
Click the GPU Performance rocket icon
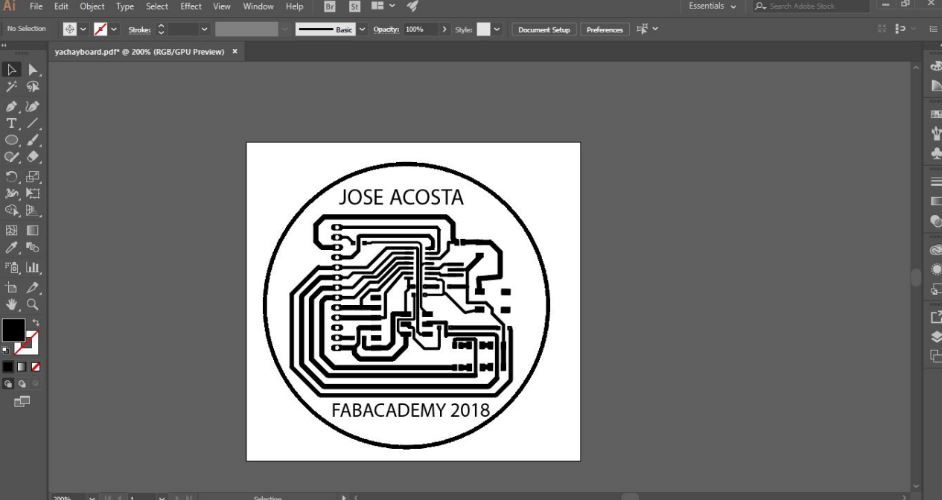(412, 6)
